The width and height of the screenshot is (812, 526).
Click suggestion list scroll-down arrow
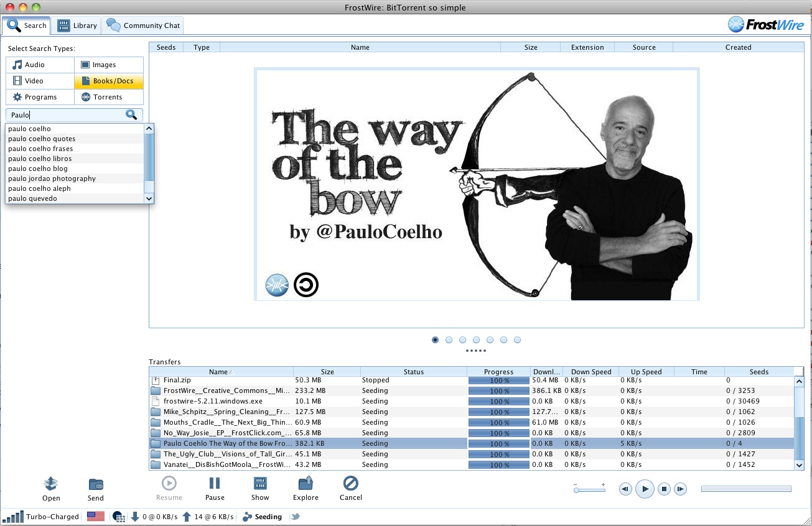[x=149, y=198]
